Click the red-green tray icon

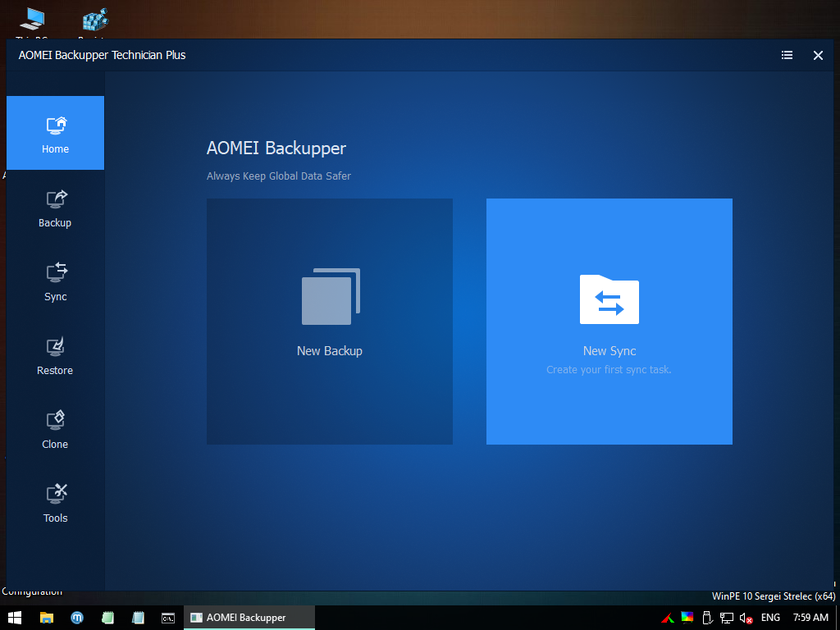pyautogui.click(x=668, y=618)
